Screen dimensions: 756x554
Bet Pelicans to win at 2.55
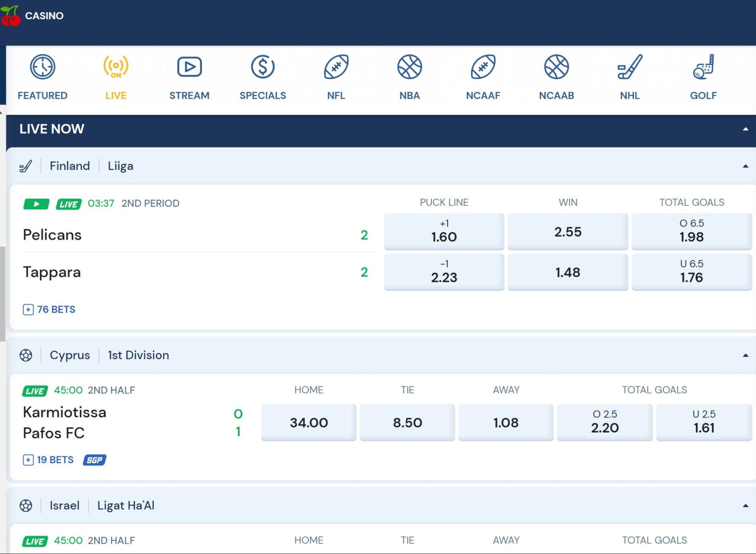568,231
